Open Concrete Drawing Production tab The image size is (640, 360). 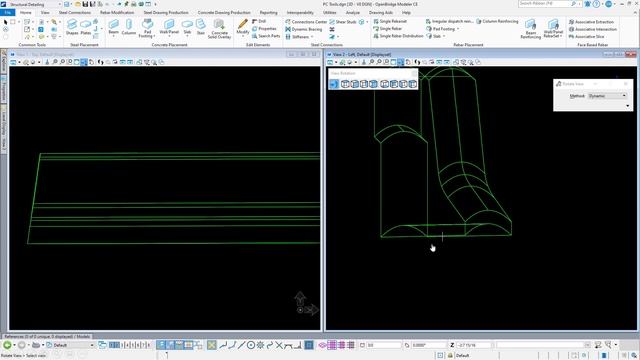pos(224,13)
